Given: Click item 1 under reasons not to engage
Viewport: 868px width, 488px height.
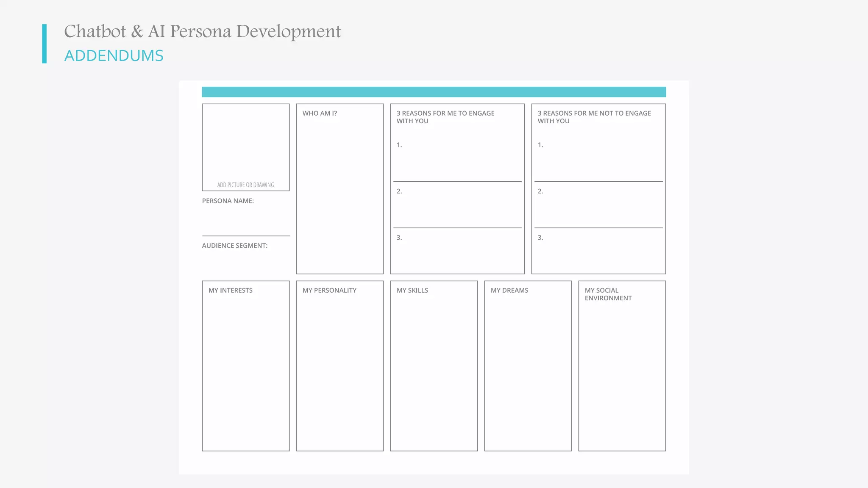Looking at the screenshot, I should point(540,145).
